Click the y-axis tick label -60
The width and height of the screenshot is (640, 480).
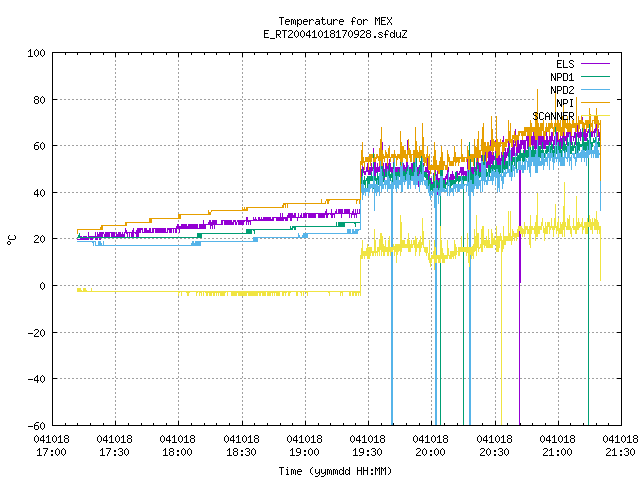[x=36, y=426]
